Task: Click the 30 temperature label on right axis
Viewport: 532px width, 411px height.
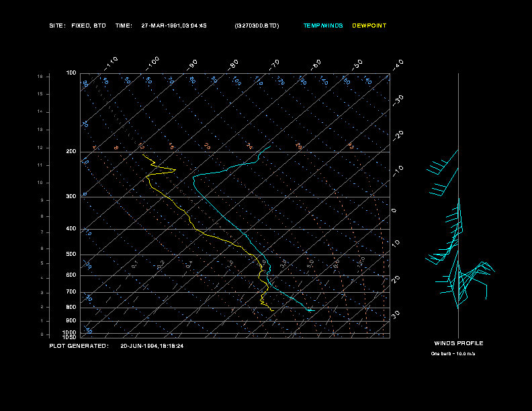Action: click(x=396, y=314)
